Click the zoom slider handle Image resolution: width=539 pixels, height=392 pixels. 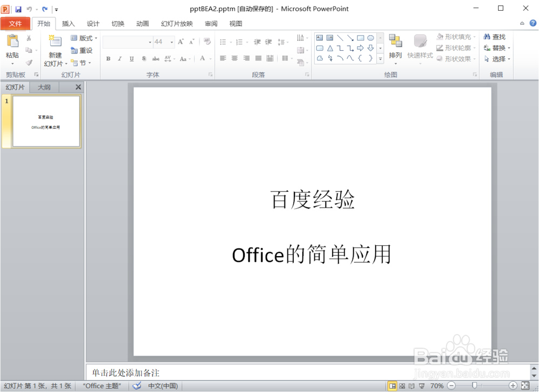(x=474, y=386)
